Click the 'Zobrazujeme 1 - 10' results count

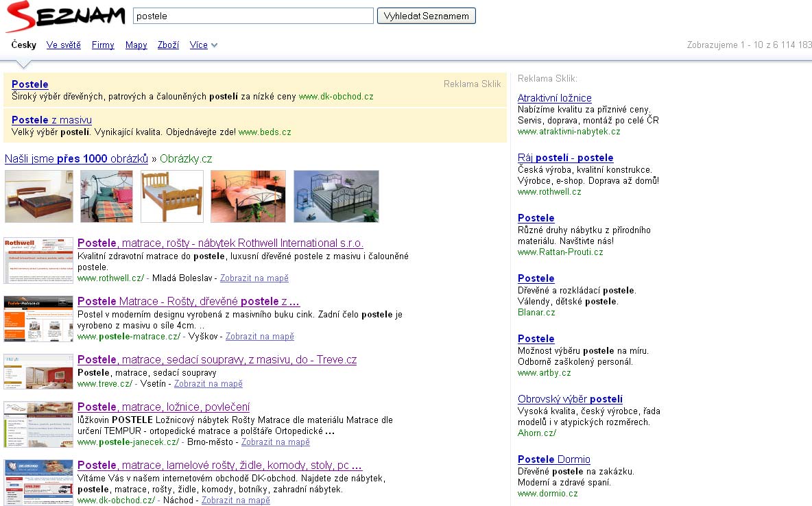(750, 45)
